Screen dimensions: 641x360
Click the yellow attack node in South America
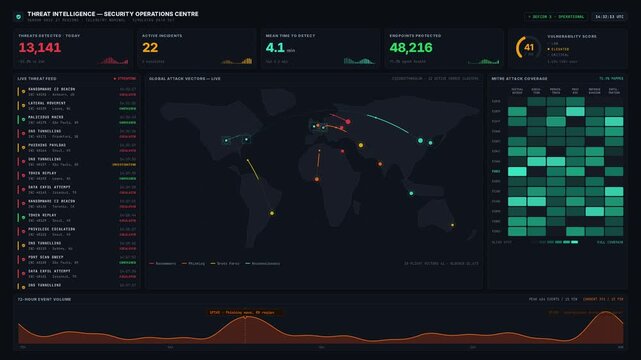coord(272,213)
